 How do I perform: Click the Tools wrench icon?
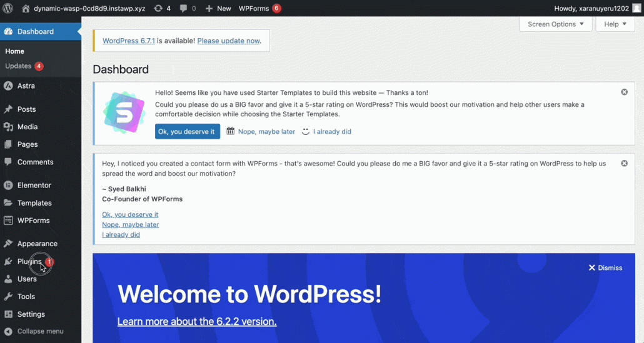[x=8, y=296]
